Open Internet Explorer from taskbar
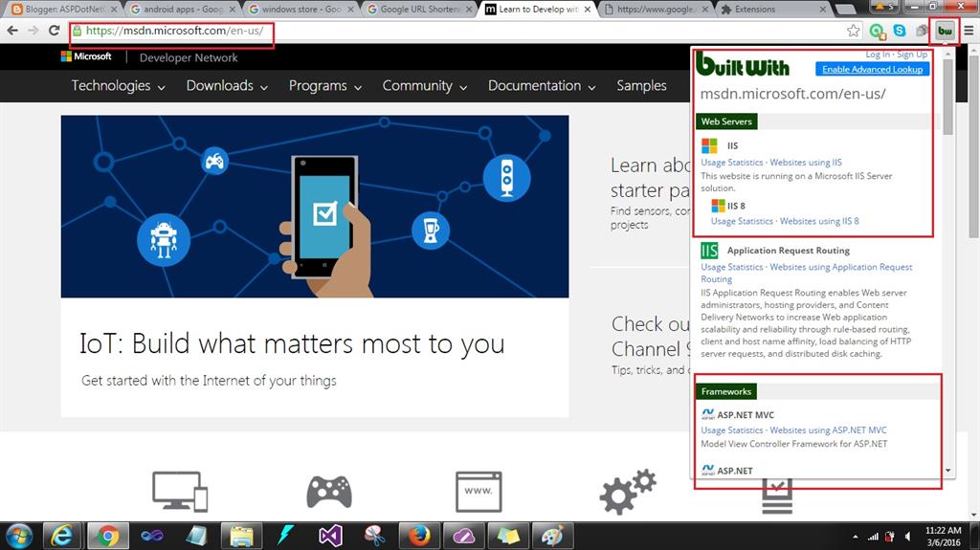Image resolution: width=980 pixels, height=550 pixels. (62, 537)
